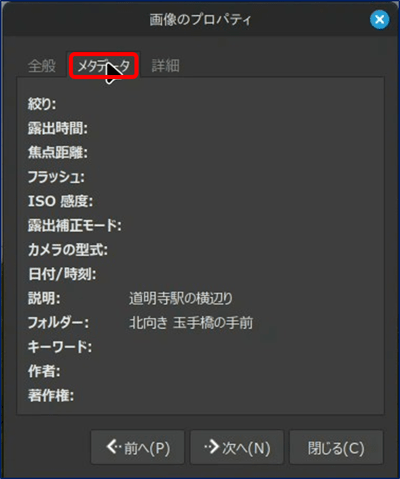Open the 詳細 tab

tap(165, 66)
